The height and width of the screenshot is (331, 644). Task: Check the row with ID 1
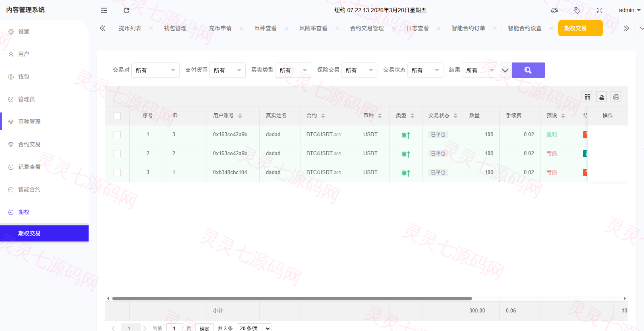(117, 173)
